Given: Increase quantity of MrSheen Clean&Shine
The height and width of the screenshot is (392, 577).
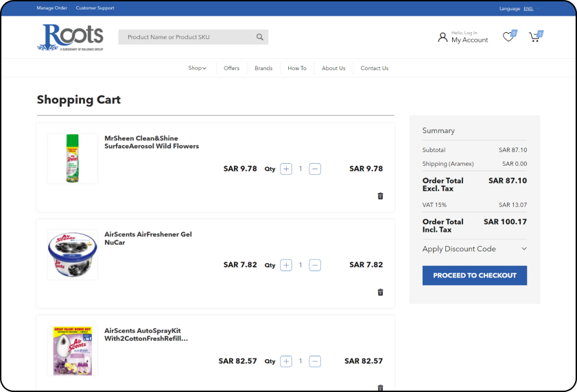Looking at the screenshot, I should tap(286, 169).
